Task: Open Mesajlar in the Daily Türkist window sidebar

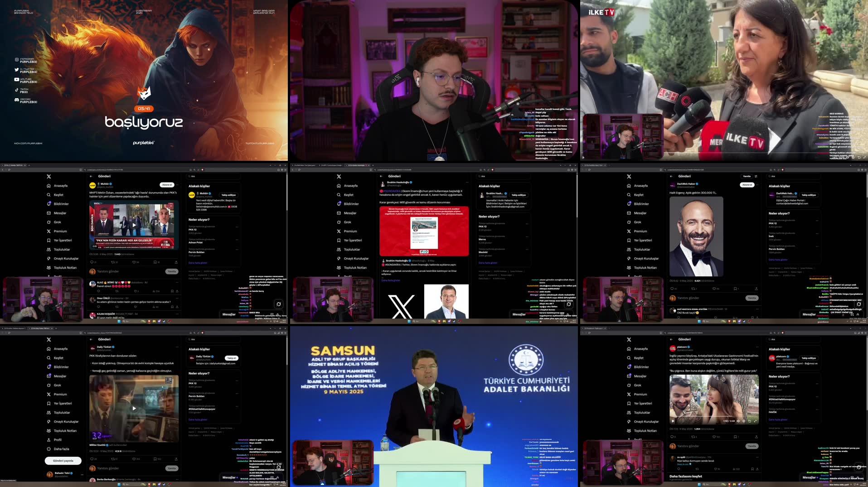Action: coord(57,376)
